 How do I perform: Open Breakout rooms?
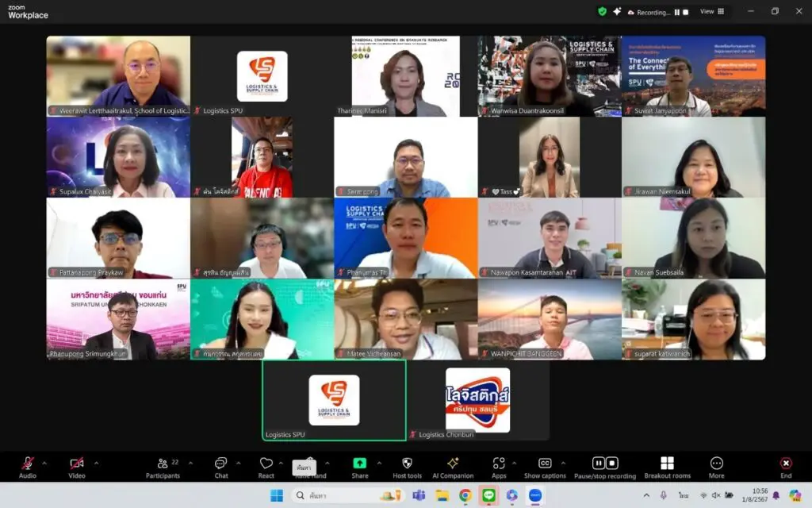coord(668,467)
